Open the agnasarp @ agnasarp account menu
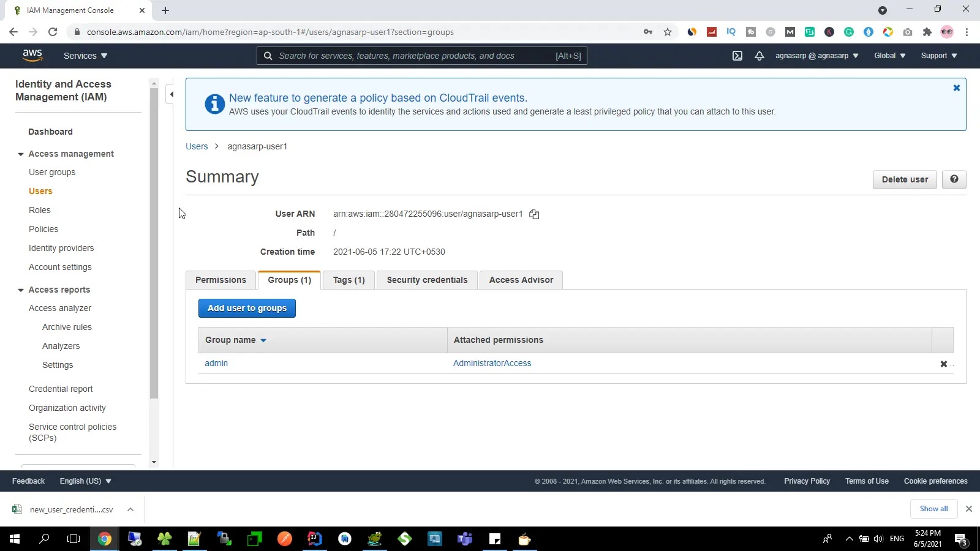This screenshot has height=551, width=980. coord(817,56)
